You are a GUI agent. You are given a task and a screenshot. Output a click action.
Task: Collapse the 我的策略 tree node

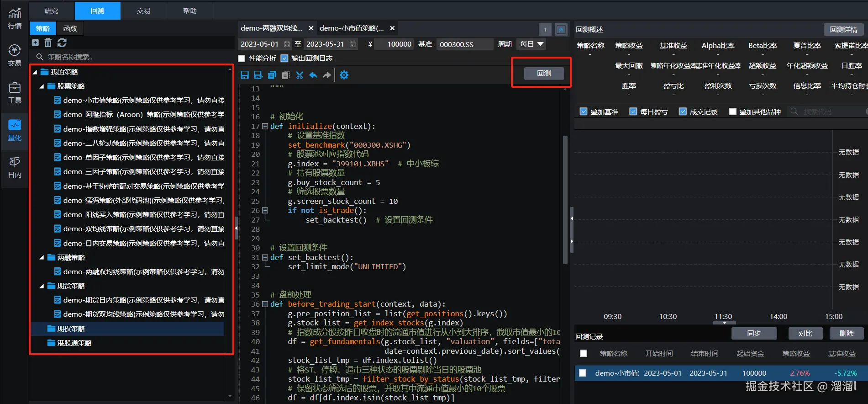click(x=35, y=72)
